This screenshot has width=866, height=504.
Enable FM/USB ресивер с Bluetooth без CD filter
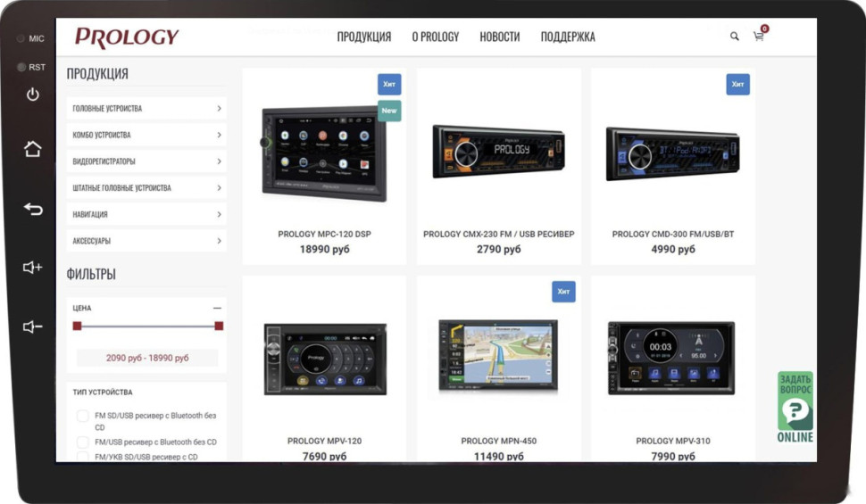(x=83, y=442)
